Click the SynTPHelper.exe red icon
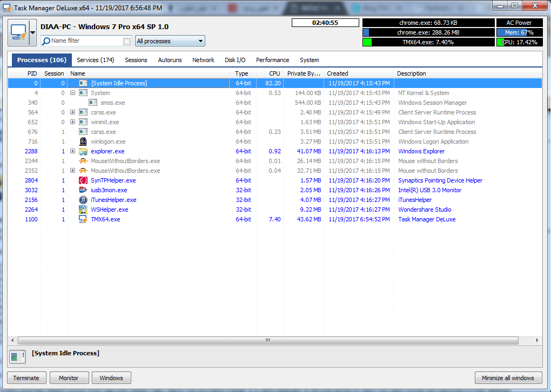This screenshot has height=392, width=551. [83, 180]
